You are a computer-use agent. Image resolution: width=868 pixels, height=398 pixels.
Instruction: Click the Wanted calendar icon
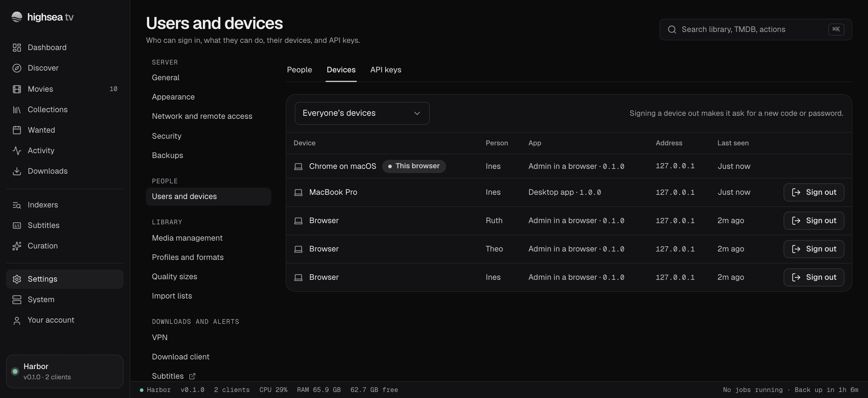point(17,130)
